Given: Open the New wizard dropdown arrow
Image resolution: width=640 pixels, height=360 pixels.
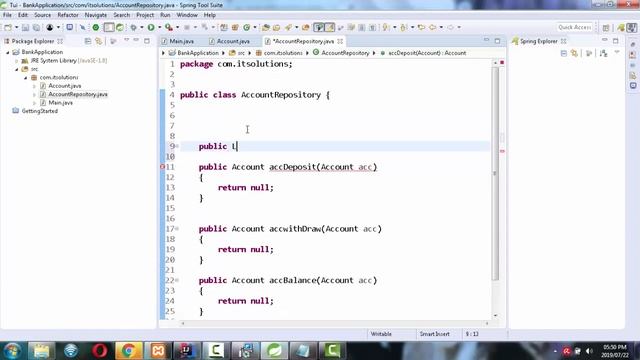Looking at the screenshot, I should (x=16, y=27).
